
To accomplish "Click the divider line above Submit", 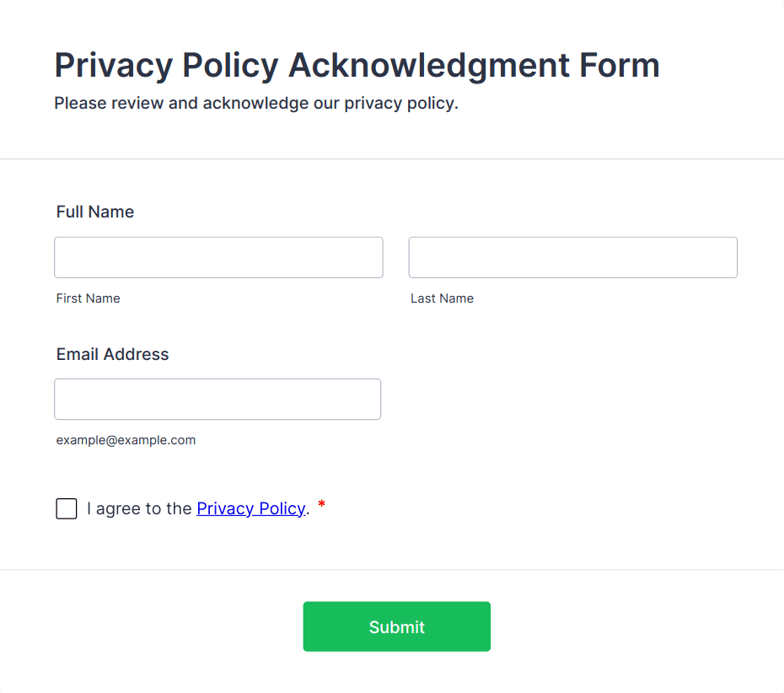I will 392,570.
